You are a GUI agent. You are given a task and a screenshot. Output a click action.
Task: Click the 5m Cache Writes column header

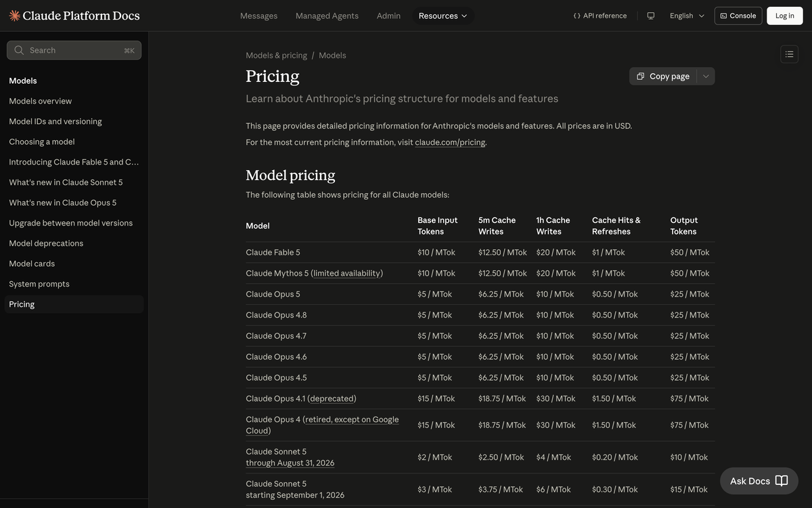(x=497, y=226)
